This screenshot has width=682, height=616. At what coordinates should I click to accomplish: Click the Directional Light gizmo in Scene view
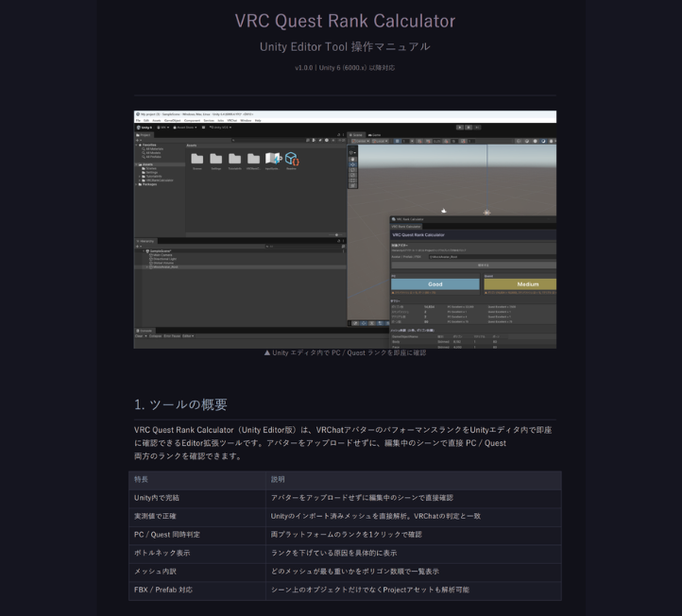tap(486, 213)
